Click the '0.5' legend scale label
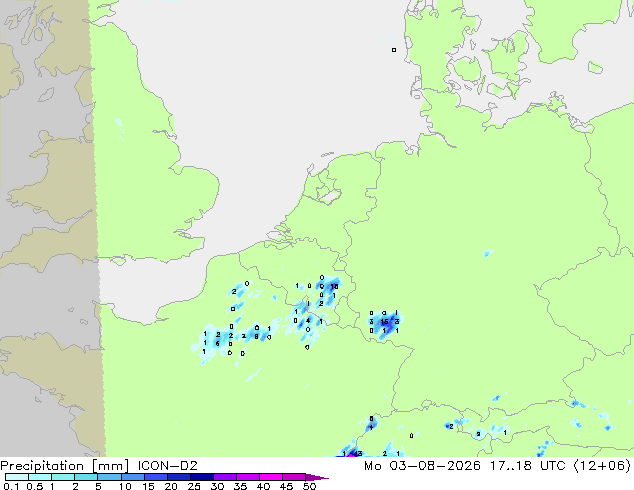 click(x=35, y=486)
